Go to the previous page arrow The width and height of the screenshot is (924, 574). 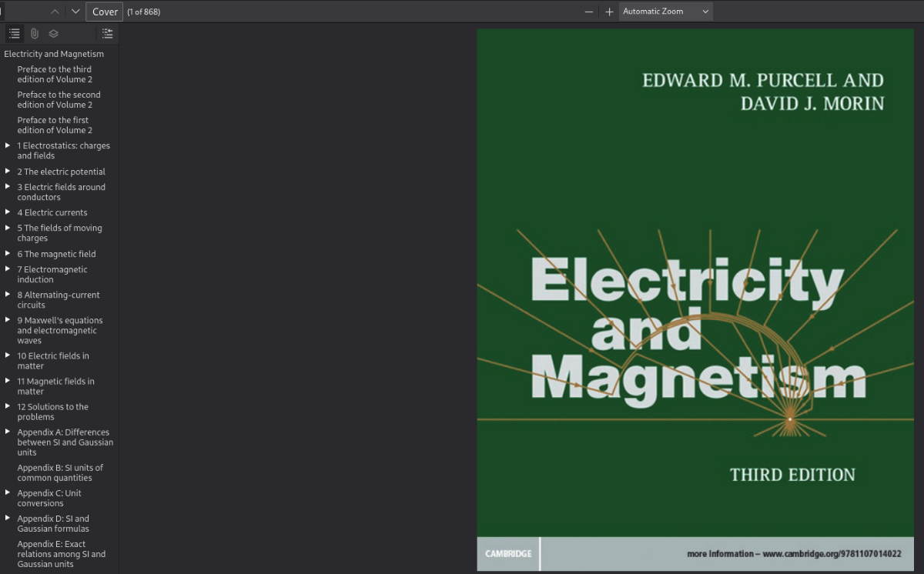(x=55, y=12)
